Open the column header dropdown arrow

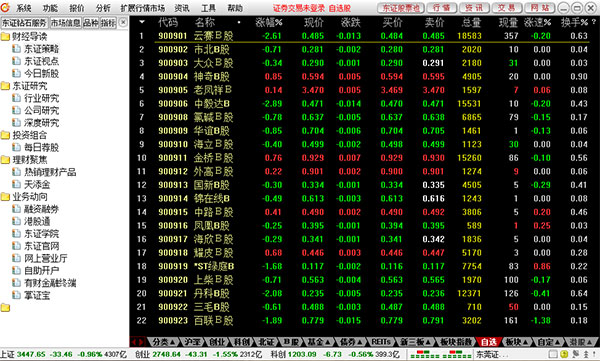click(142, 22)
